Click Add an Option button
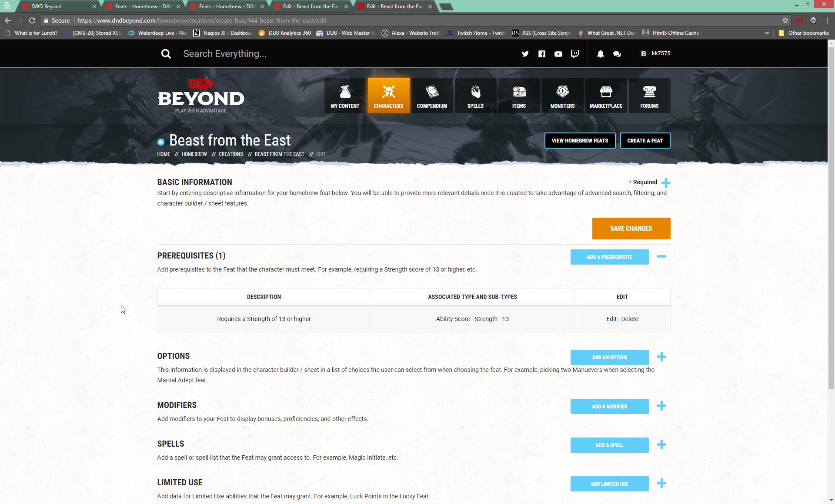The image size is (835, 504). (609, 357)
